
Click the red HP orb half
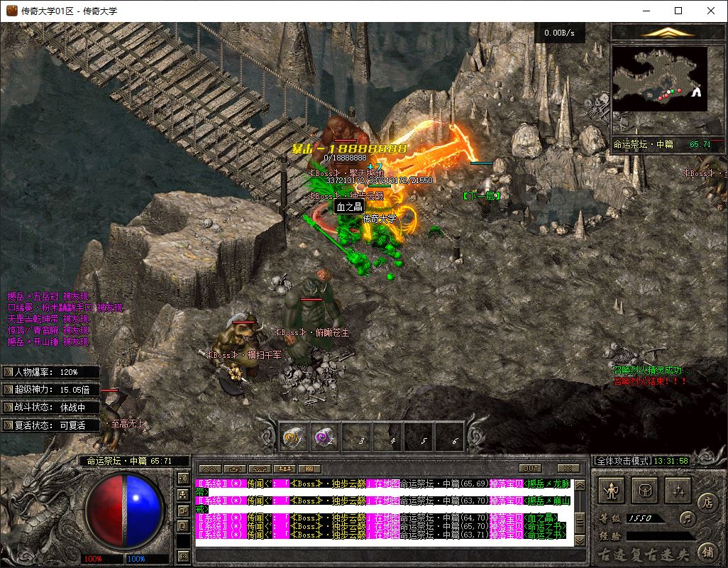[106, 510]
